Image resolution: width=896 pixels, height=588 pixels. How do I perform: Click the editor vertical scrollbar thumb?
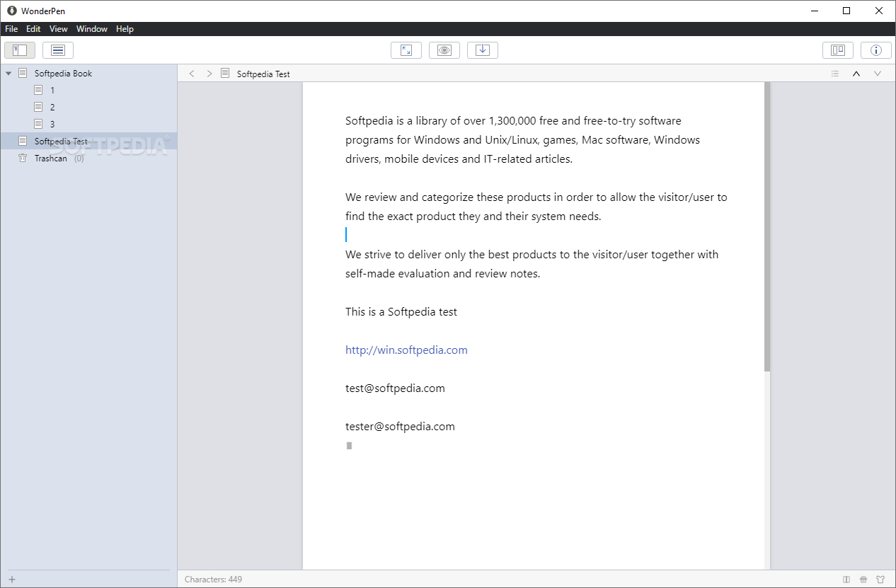click(767, 226)
